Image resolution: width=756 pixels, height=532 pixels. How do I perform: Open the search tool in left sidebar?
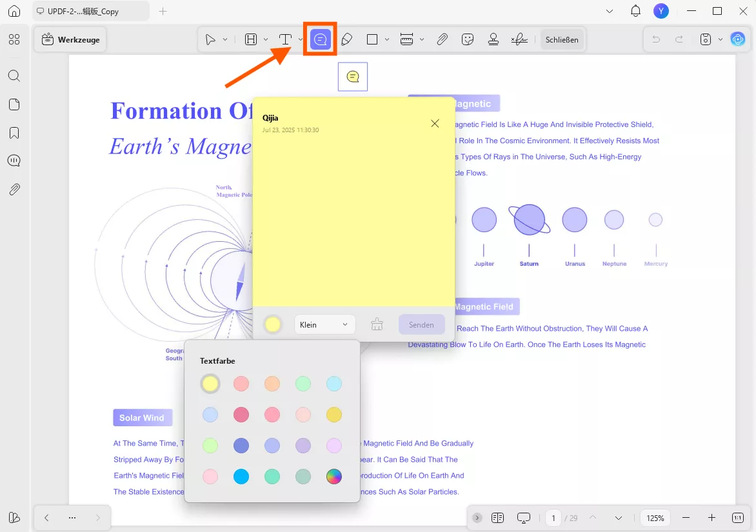click(14, 75)
